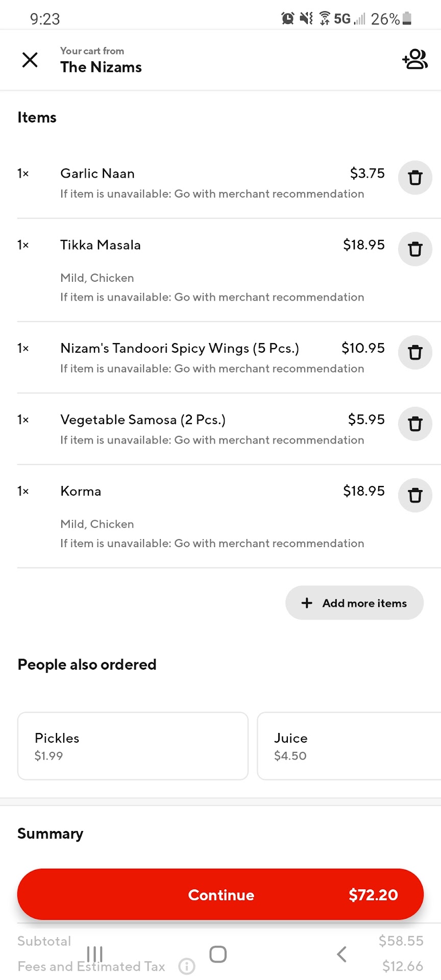
Task: Add Pickles from People also ordered
Action: (x=133, y=746)
